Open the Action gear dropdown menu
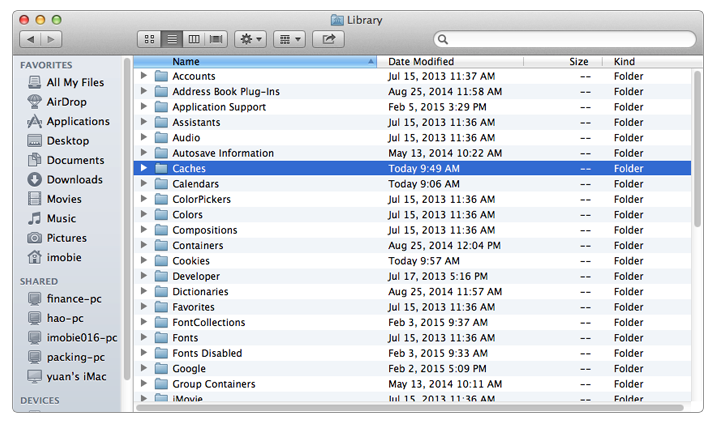This screenshot has width=717, height=423. click(250, 39)
